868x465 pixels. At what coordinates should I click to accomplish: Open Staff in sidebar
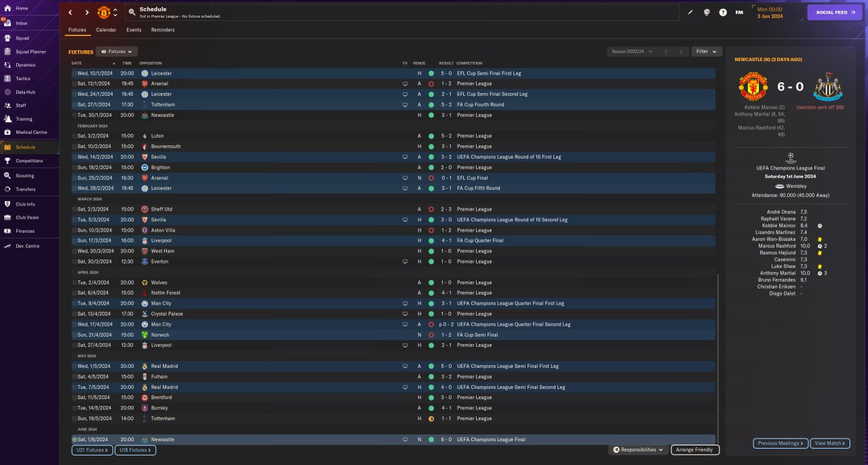[x=21, y=105]
